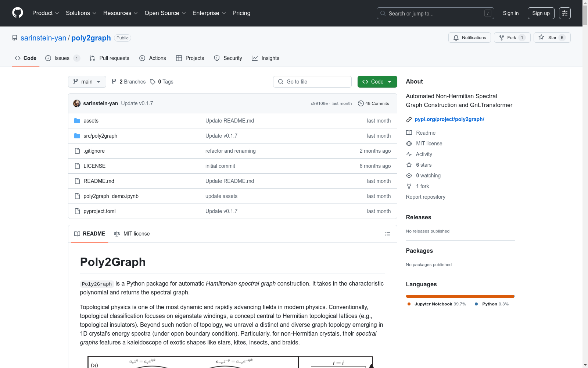Click the src/poly2graph folder icon
This screenshot has width=588, height=368.
(77, 136)
